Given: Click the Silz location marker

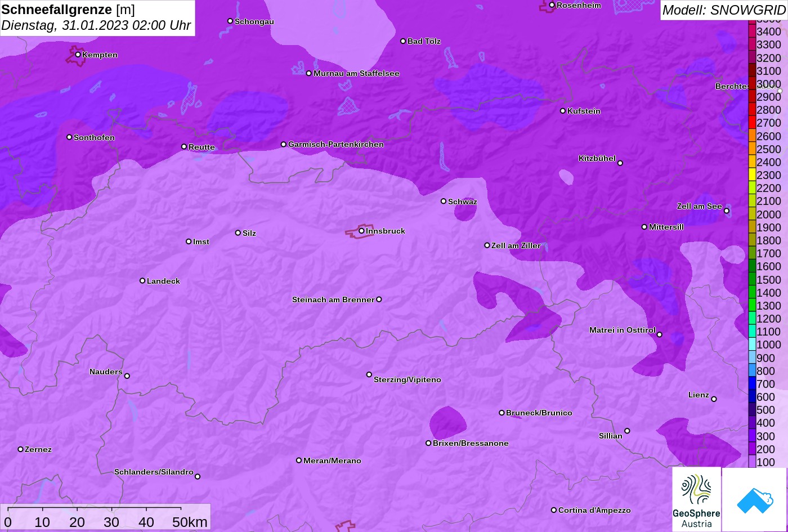Looking at the screenshot, I should tap(238, 233).
